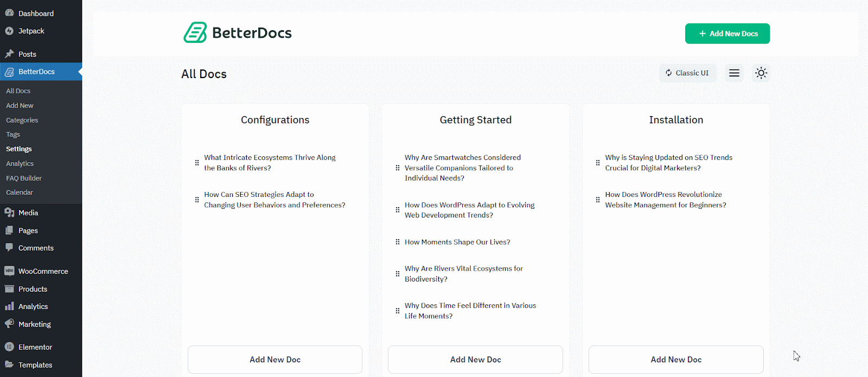Toggle light/dark mode sun icon
The width and height of the screenshot is (868, 377).
tap(761, 73)
